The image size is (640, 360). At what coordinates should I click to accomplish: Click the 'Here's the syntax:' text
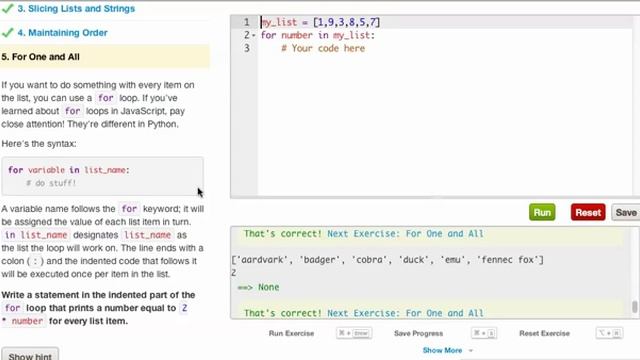click(x=39, y=144)
